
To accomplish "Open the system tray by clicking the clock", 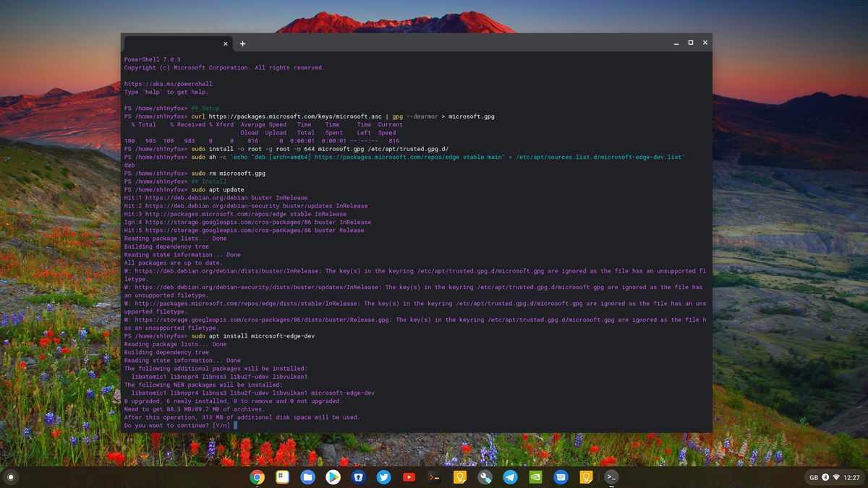I will point(852,477).
